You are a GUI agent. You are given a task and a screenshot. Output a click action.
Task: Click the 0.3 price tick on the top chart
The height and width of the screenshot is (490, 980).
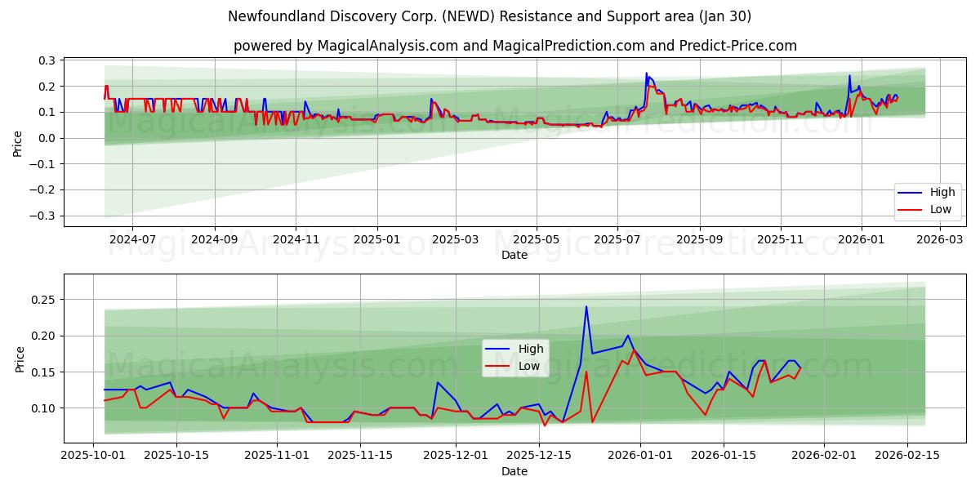(x=47, y=60)
